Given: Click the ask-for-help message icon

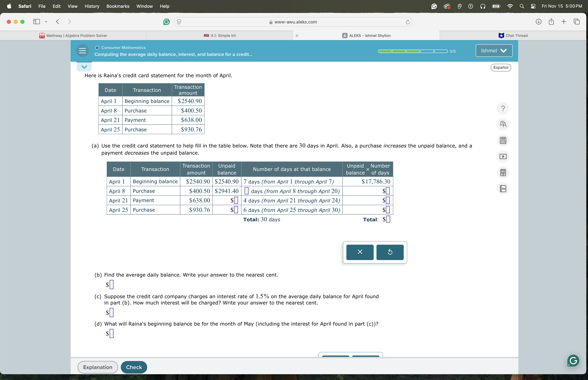Looking at the screenshot, I should pos(503,124).
